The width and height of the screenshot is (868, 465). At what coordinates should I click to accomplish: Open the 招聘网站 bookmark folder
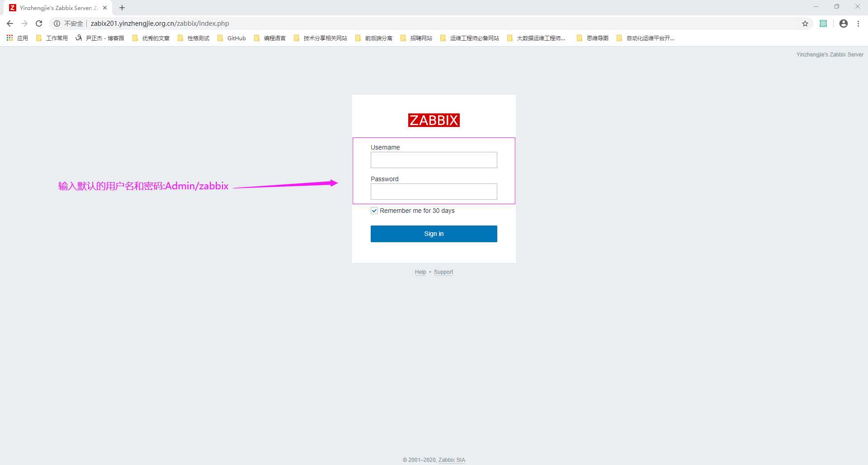coord(416,38)
